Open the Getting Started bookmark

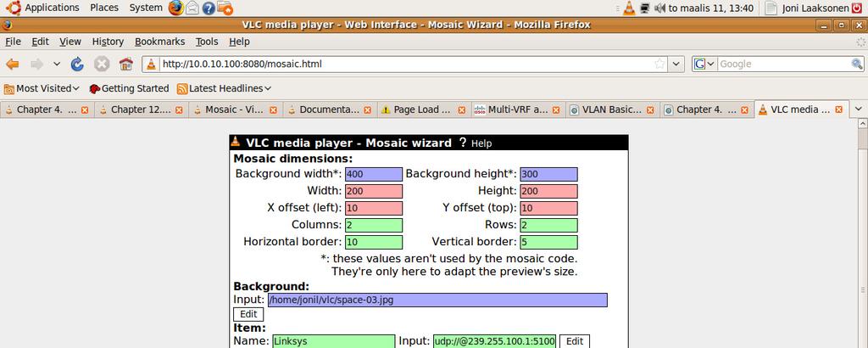click(x=129, y=88)
